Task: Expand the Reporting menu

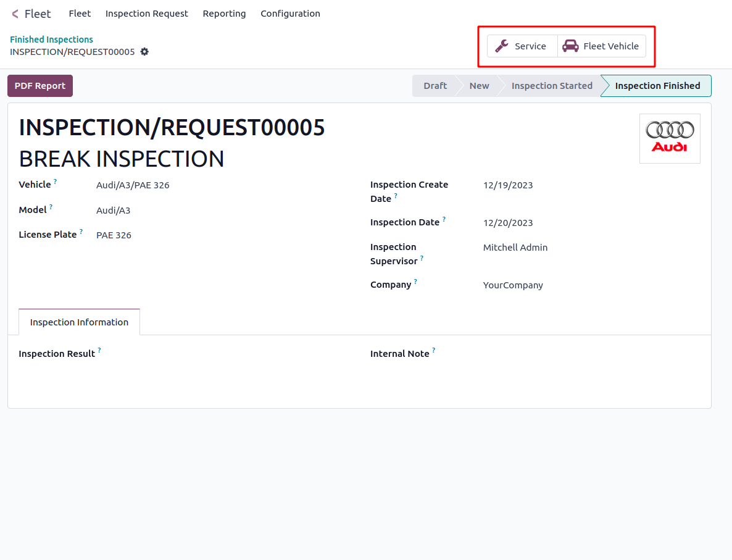Action: (224, 14)
